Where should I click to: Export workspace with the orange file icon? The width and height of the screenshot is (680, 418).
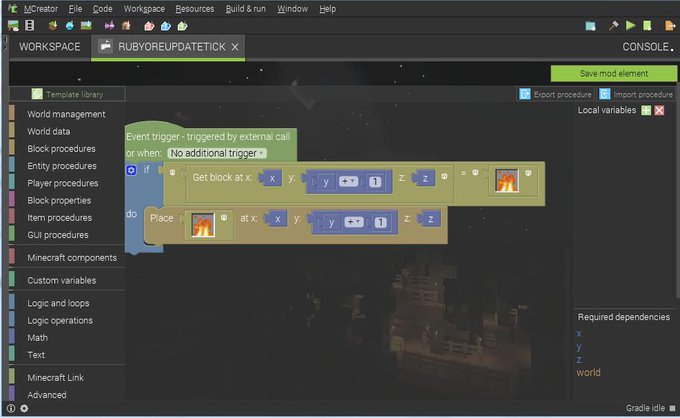pyautogui.click(x=670, y=26)
